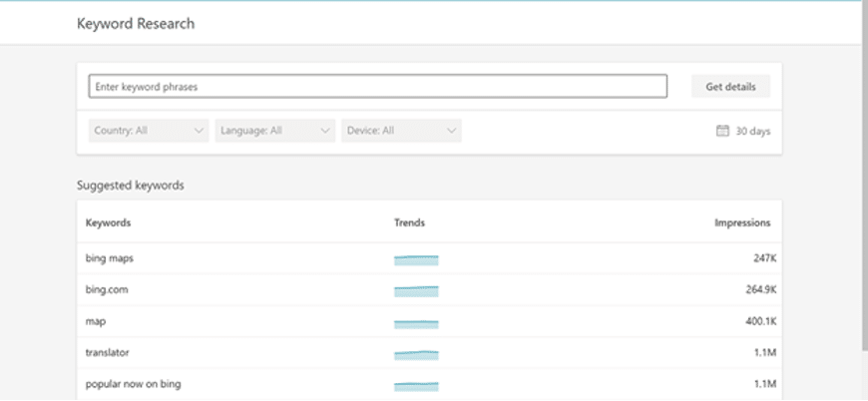The width and height of the screenshot is (868, 401).
Task: Focus the Enter keyword phrases field
Action: click(x=377, y=87)
